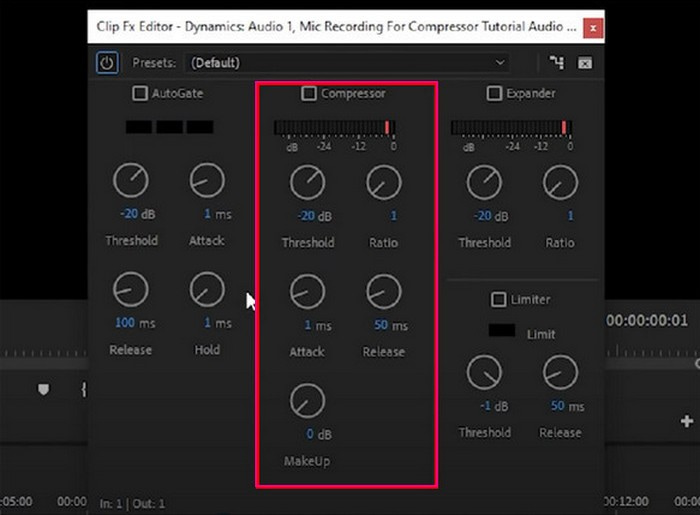
Task: Click AutoGate Threshold value -20 dB
Action: [137, 214]
